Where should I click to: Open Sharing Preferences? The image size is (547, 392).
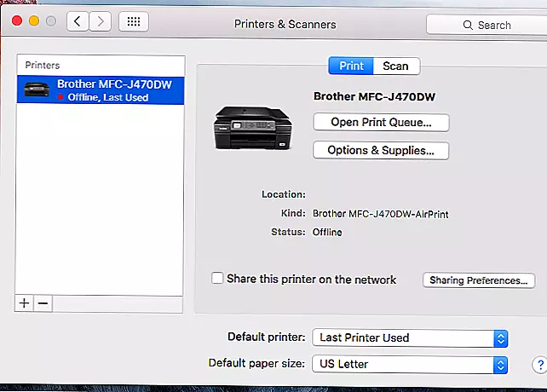[478, 280]
